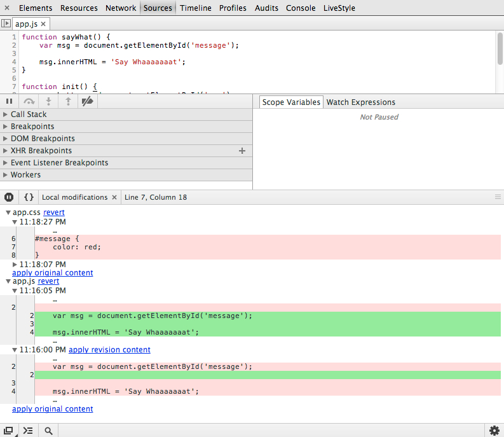This screenshot has height=437, width=504.
Task: Click the Step into function icon
Action: (48, 101)
